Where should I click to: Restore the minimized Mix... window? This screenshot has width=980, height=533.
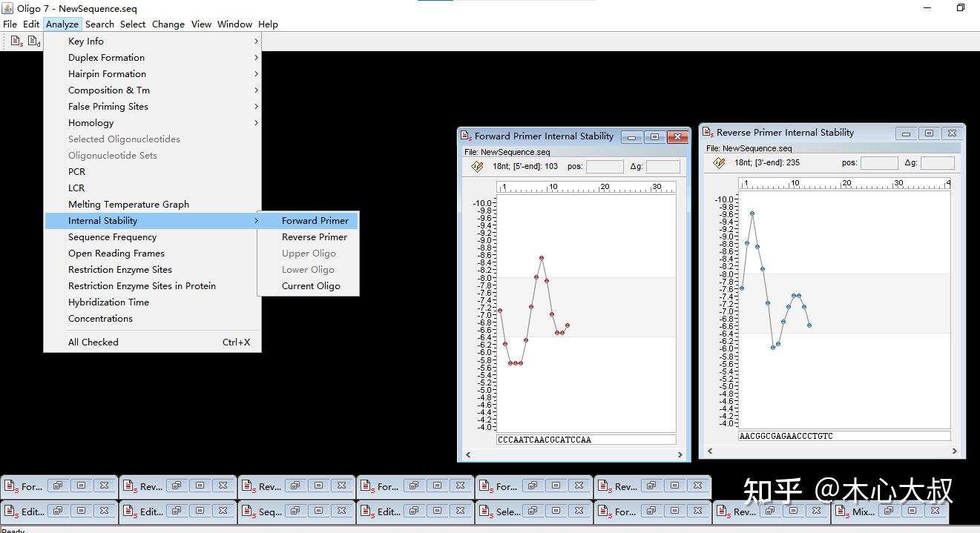click(x=888, y=511)
